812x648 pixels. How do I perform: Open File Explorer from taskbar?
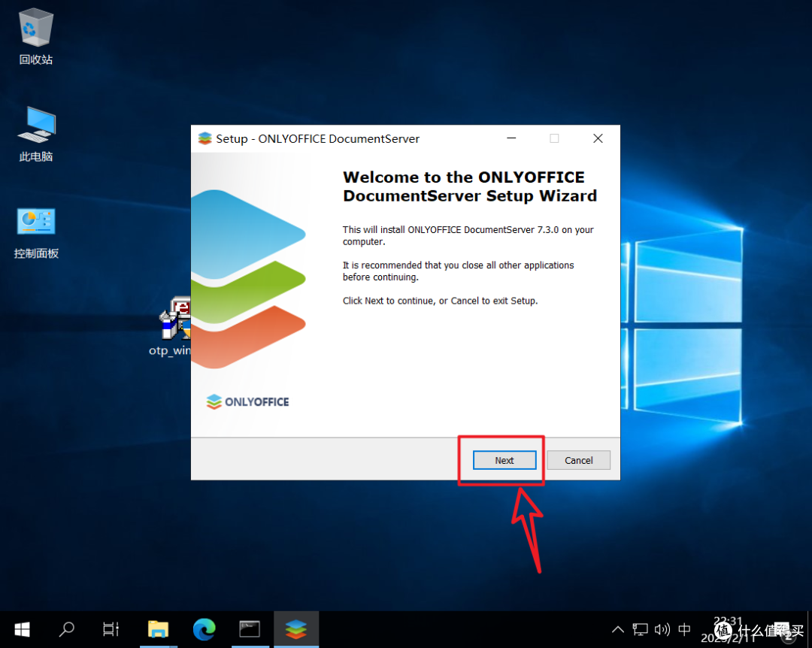pos(158,629)
